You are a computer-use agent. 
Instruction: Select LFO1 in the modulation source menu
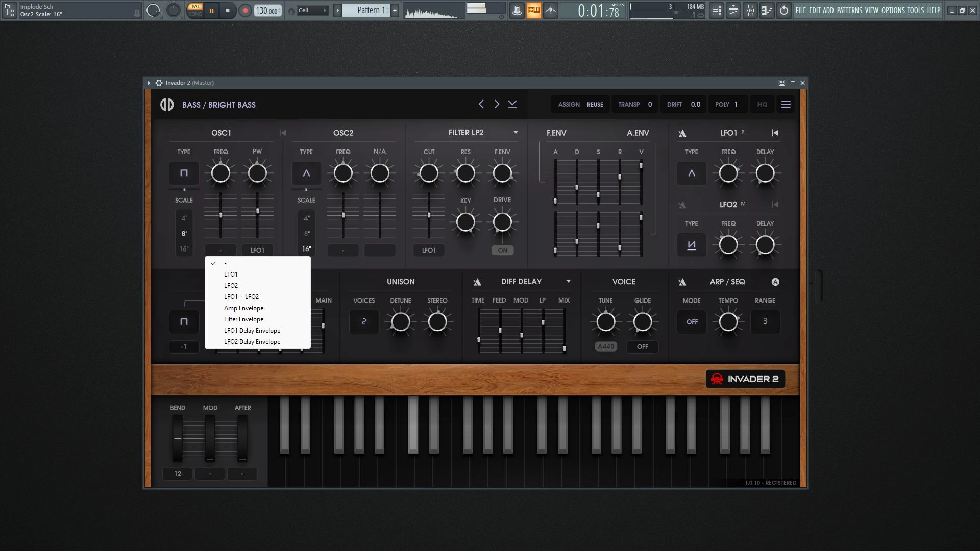(x=258, y=274)
